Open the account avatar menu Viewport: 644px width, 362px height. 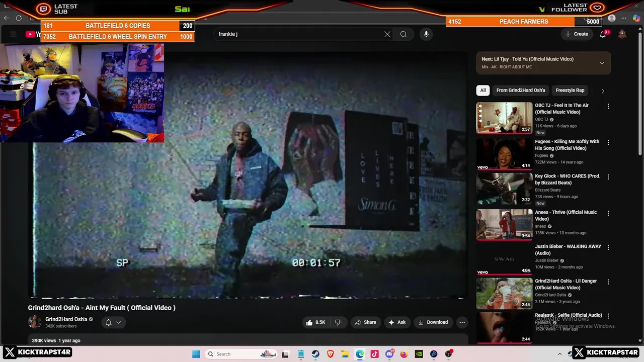pyautogui.click(x=622, y=34)
